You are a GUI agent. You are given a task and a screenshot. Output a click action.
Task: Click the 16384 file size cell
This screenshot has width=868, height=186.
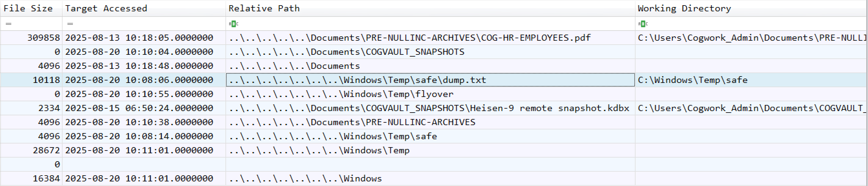click(46, 179)
